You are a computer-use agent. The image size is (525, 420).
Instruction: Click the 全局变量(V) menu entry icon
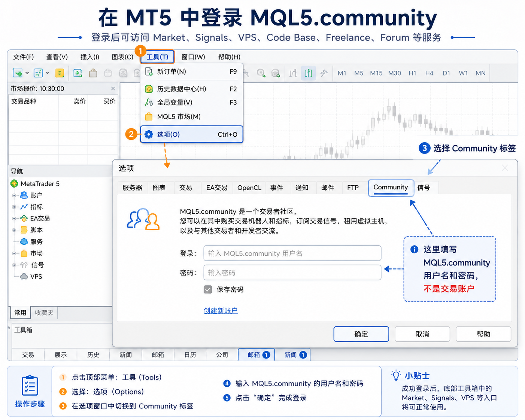[149, 102]
